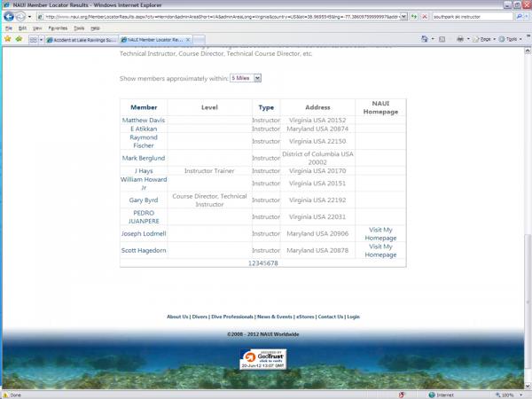Open member link PEDRO JUANPERE
Image resolution: width=532 pixels, height=399 pixels.
pyautogui.click(x=144, y=217)
